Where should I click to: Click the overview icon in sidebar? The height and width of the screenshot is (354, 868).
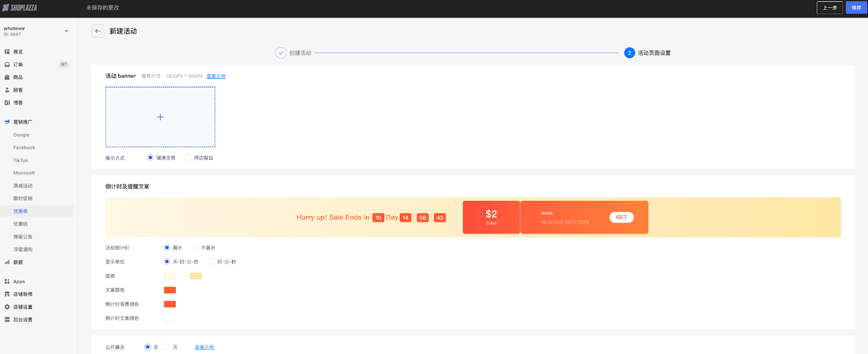(7, 52)
